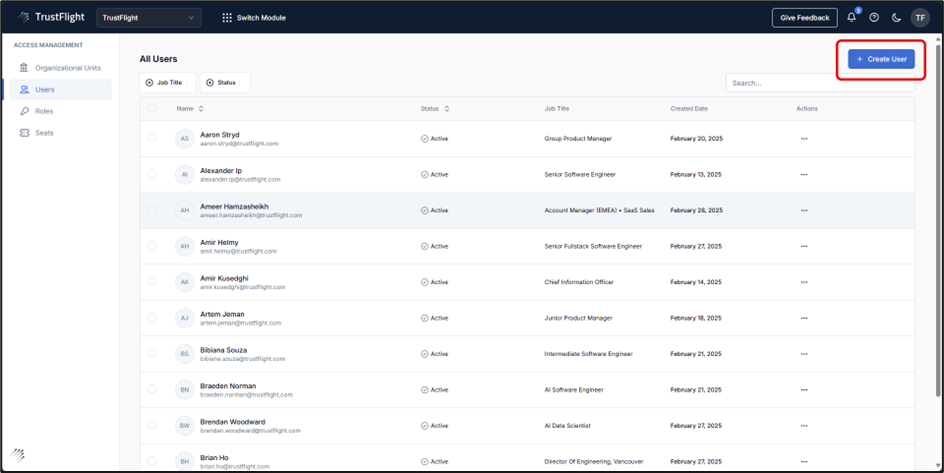Sort table by Status column header
Screen dimensions: 944x473
(435, 109)
